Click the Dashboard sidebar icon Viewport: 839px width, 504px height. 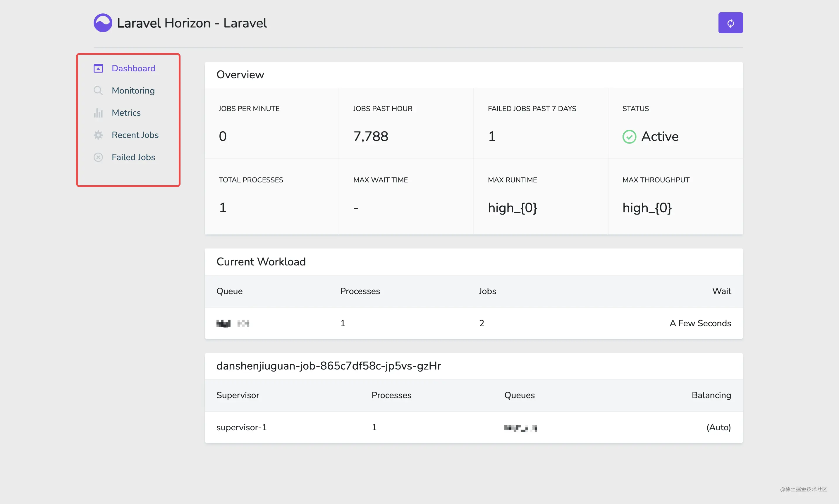(x=98, y=68)
